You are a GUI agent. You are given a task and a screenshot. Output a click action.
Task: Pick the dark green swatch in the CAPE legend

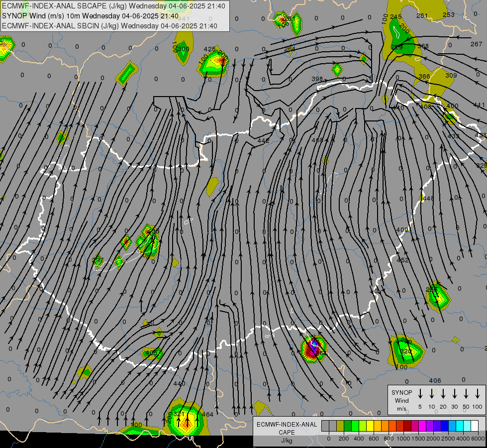point(348,426)
